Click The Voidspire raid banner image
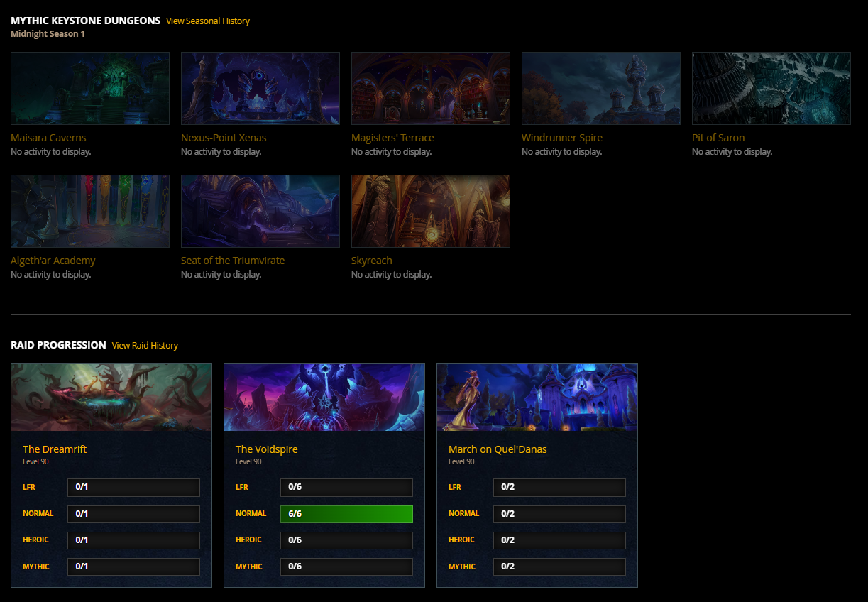This screenshot has width=868, height=602. (x=324, y=398)
